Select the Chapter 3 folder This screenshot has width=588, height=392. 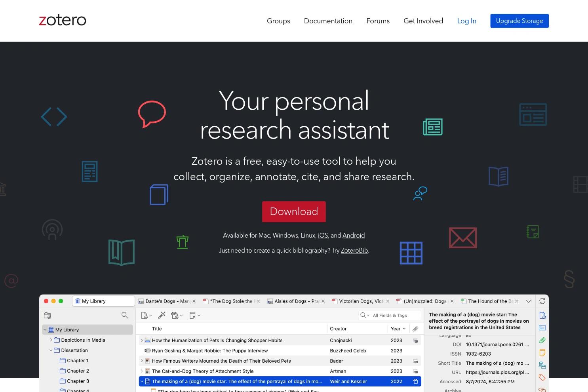(78, 381)
